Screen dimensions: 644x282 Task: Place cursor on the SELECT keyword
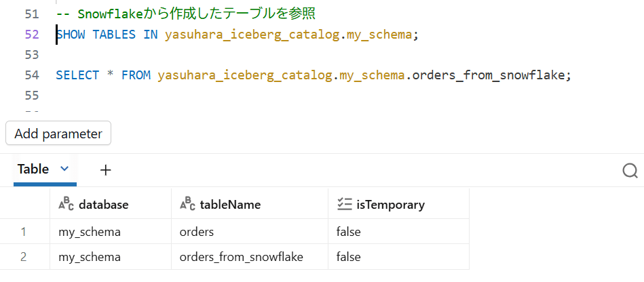tap(78, 75)
